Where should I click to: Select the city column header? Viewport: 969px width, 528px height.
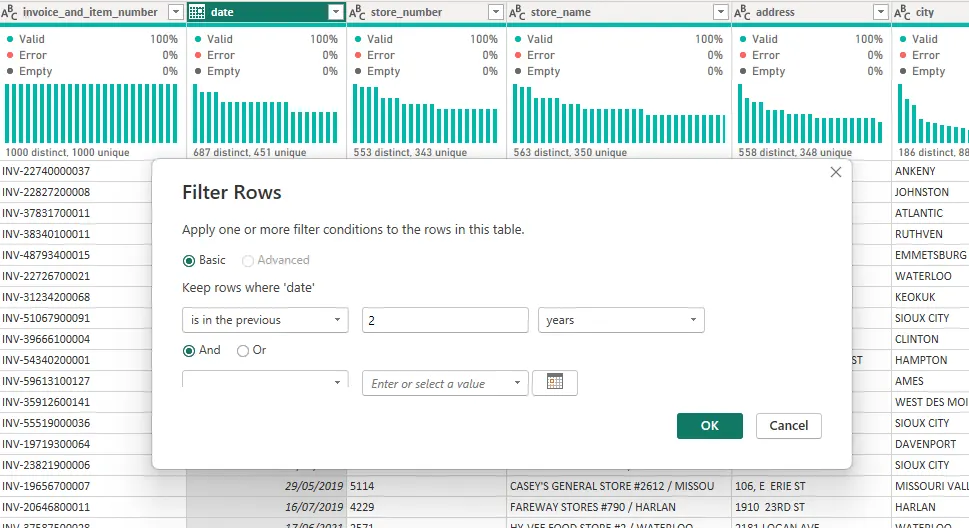pyautogui.click(x=931, y=12)
